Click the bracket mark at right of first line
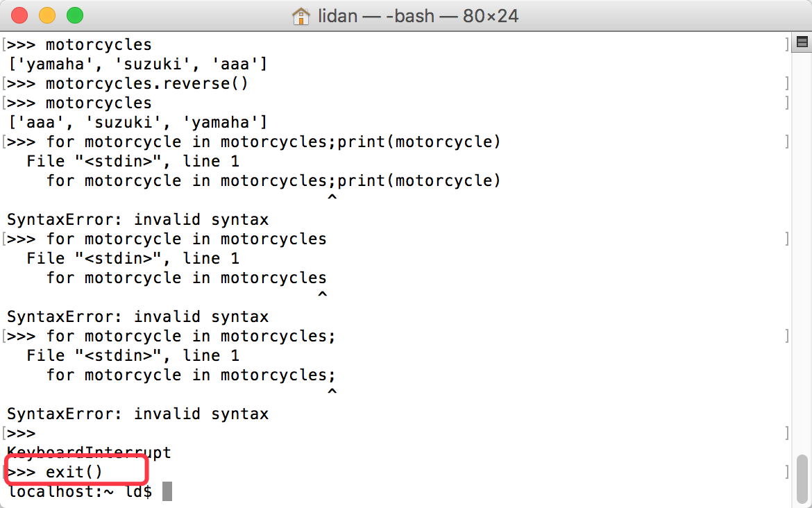This screenshot has width=812, height=508. click(786, 44)
